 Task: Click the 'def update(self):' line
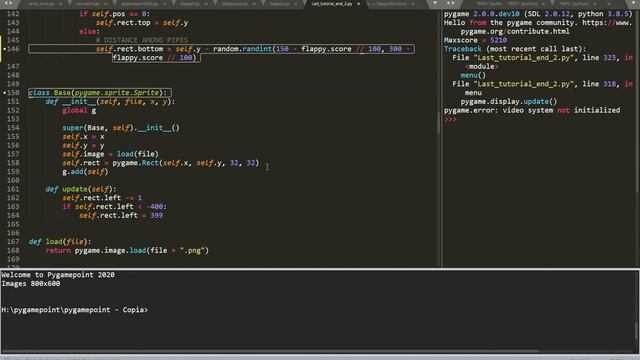click(81, 189)
